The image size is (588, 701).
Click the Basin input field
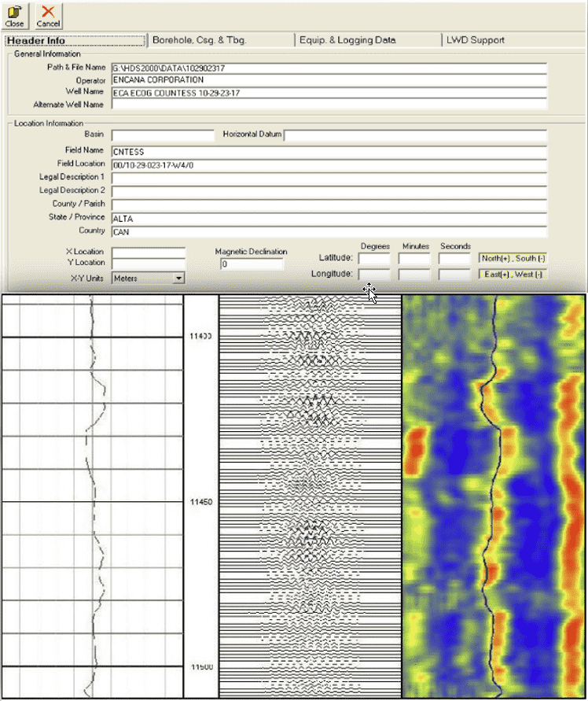162,135
